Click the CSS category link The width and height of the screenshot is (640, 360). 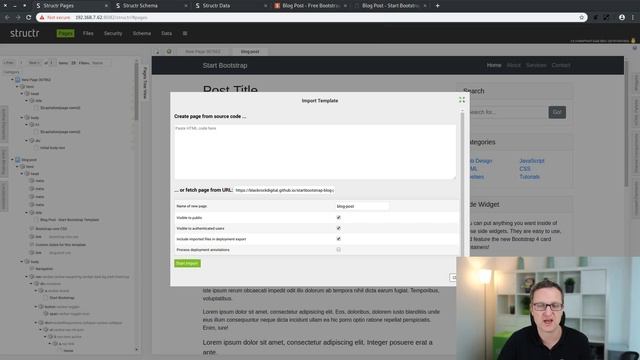[525, 169]
